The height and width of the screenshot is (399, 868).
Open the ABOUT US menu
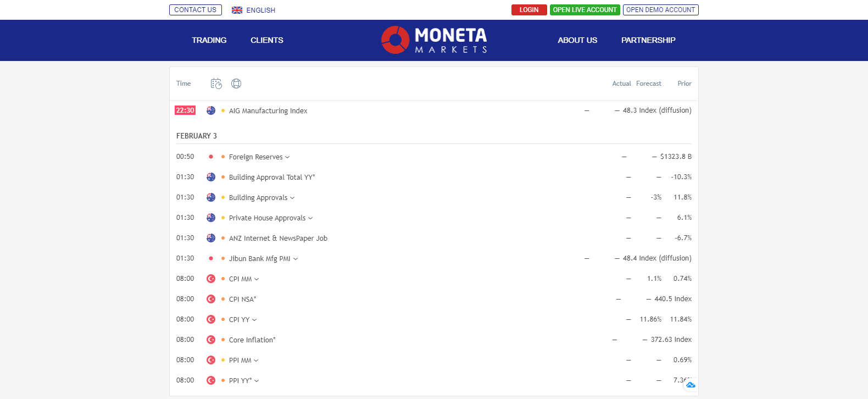[x=577, y=40]
